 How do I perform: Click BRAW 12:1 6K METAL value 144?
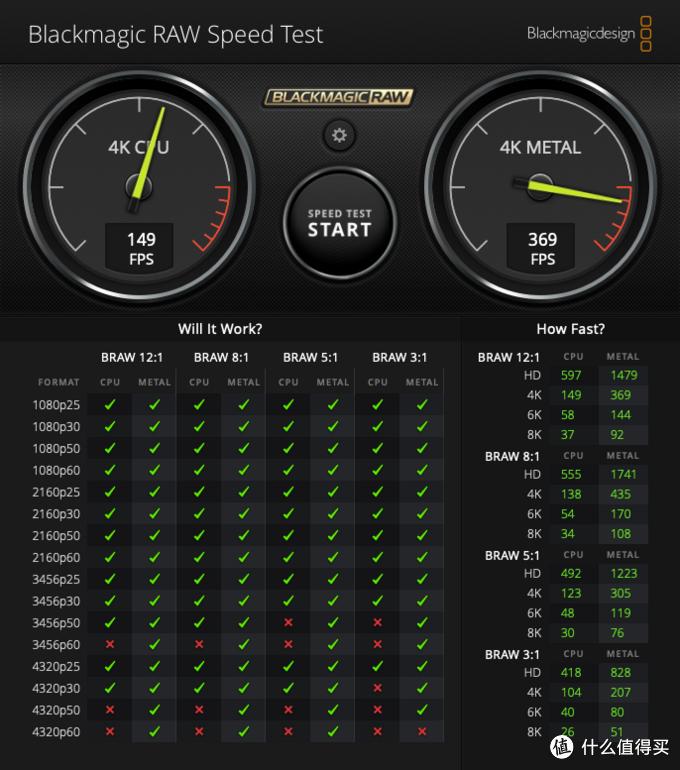click(621, 415)
